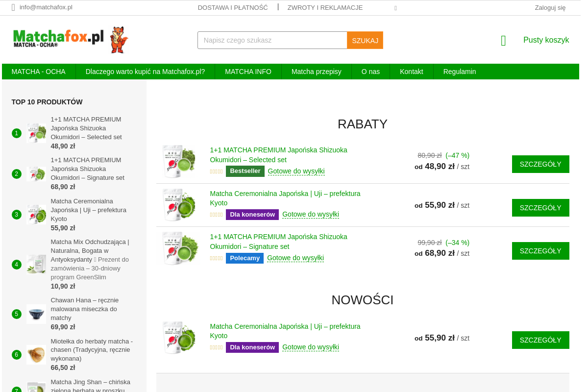This screenshot has width=588, height=392.
Task: Click the info@matchafox.pl email link
Action: click(46, 7)
